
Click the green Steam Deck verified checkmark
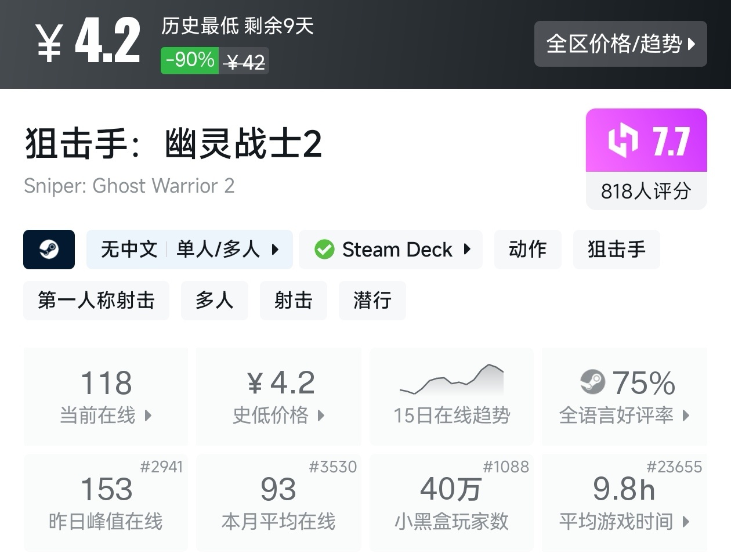(324, 250)
